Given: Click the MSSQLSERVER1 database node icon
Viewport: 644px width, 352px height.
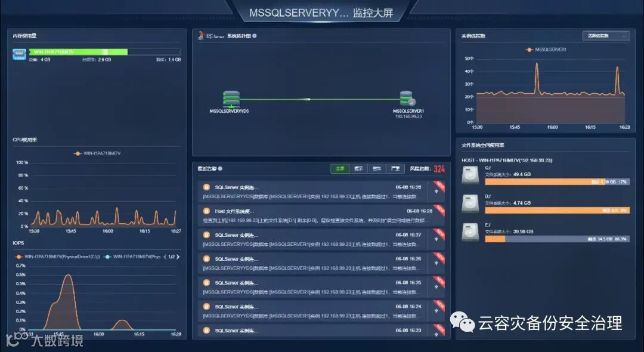Looking at the screenshot, I should click(x=407, y=99).
